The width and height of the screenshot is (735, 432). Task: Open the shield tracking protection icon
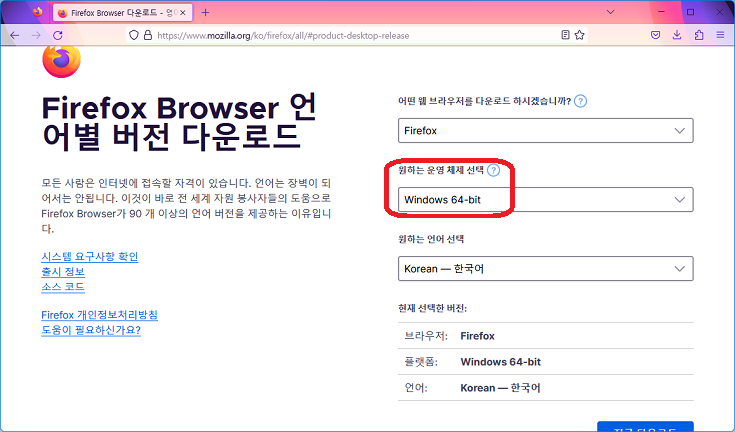pos(134,35)
